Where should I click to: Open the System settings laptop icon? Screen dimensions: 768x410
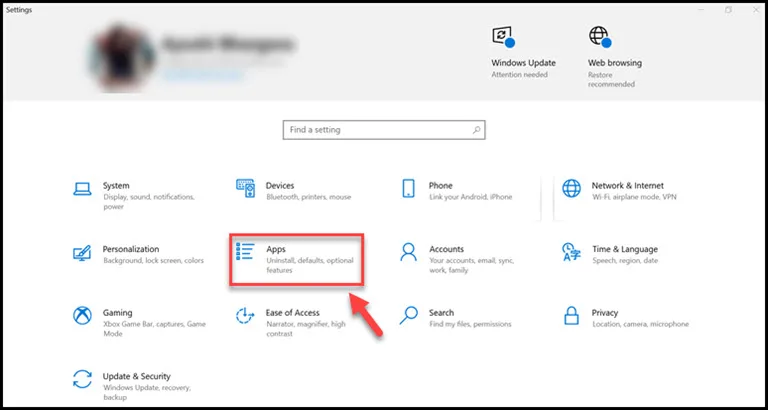[x=82, y=189]
